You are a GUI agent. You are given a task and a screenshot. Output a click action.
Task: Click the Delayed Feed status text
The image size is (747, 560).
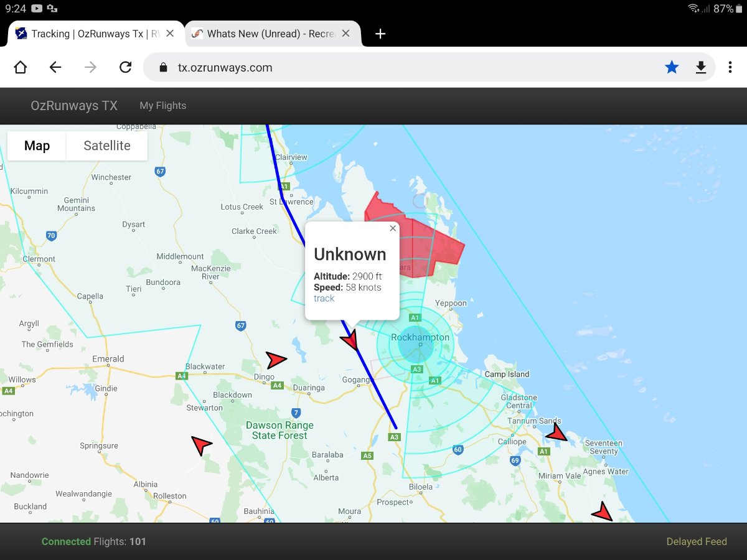(697, 541)
